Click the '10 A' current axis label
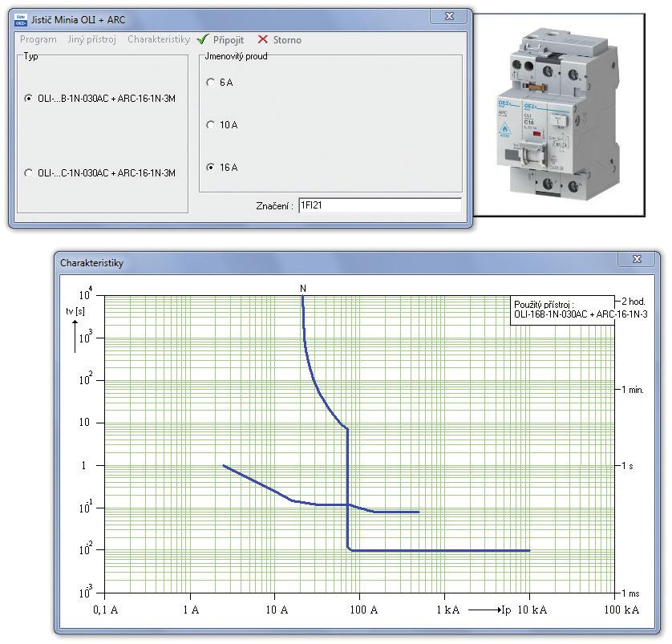 click(277, 610)
